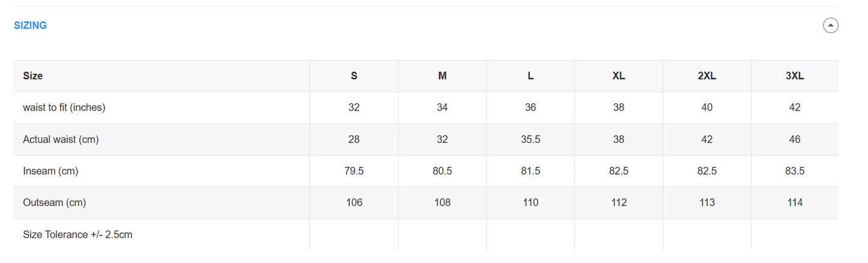Screen dimensions: 868x263
Task: Click the 106 outseam value for S
Action: (x=354, y=203)
